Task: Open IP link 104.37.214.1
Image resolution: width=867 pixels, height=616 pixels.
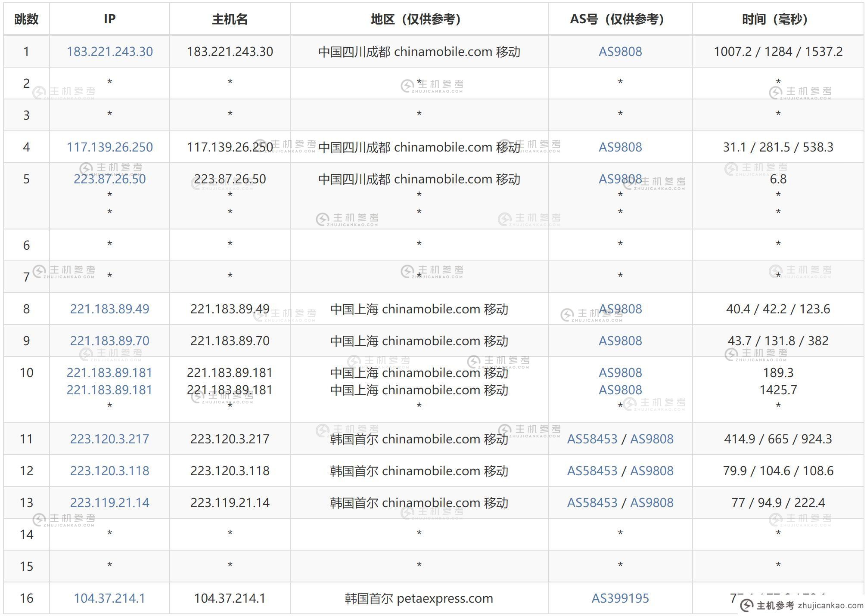Action: [x=109, y=598]
